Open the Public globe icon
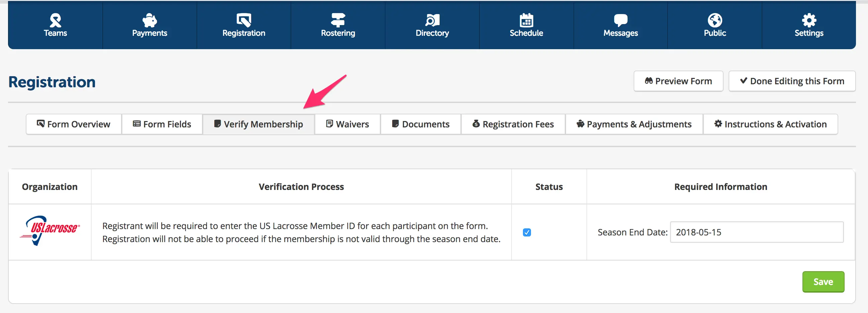Image resolution: width=868 pixels, height=313 pixels. coord(715,20)
